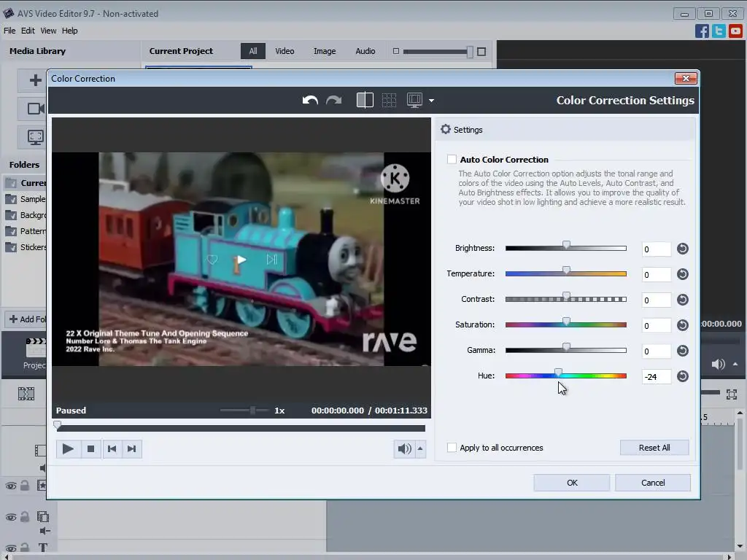Open the View menu
This screenshot has width=747, height=560.
pyautogui.click(x=48, y=31)
